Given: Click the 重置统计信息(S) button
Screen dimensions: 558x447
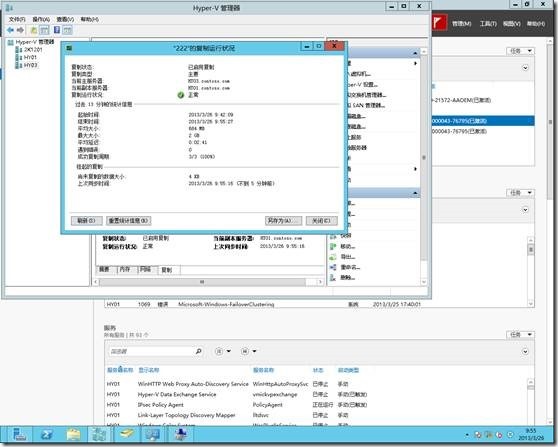Looking at the screenshot, I should (128, 221).
